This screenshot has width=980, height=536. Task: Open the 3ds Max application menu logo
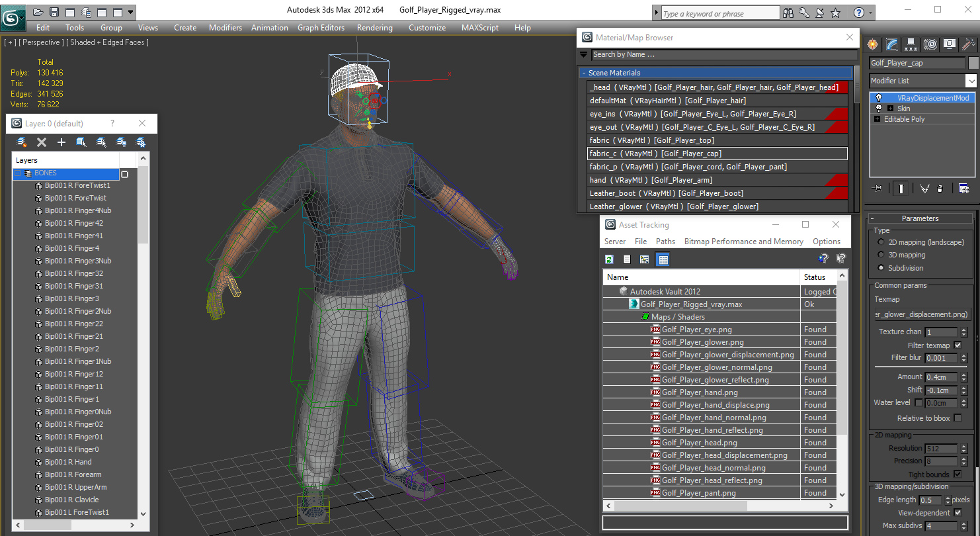(x=13, y=18)
